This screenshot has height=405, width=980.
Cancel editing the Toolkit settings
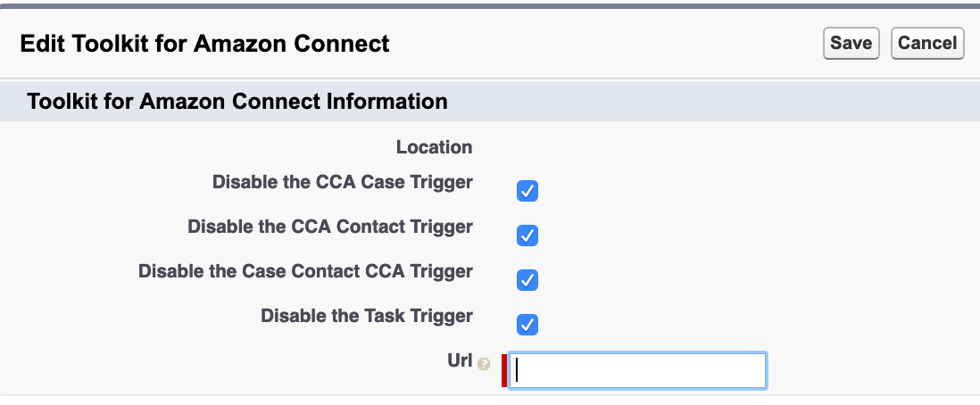click(x=926, y=43)
